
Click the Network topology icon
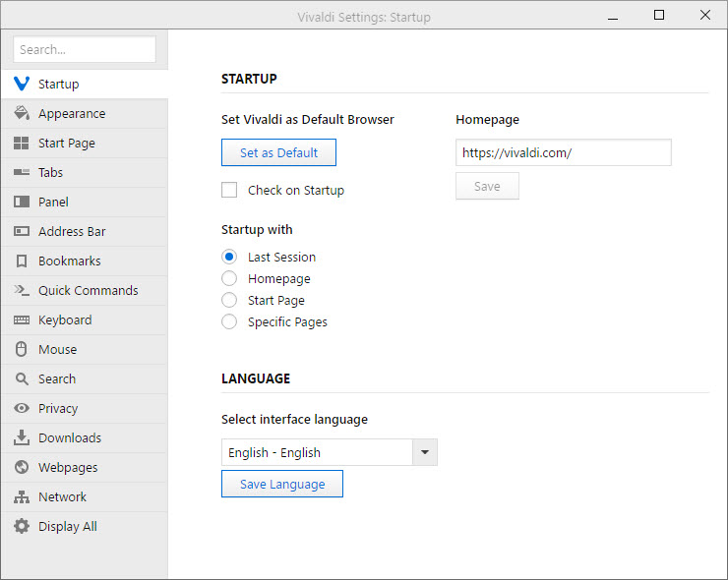coord(22,497)
